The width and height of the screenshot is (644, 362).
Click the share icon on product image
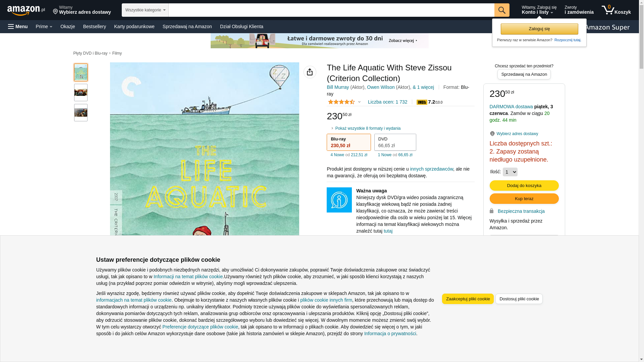(310, 72)
